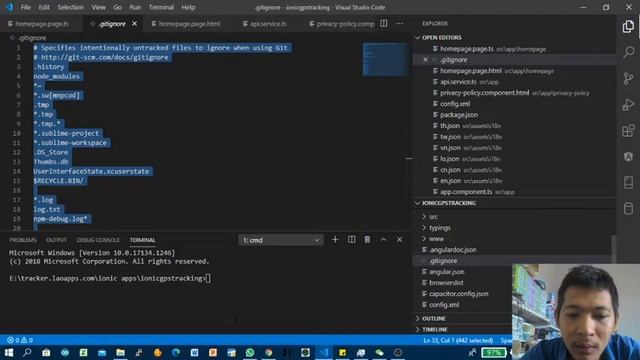The width and height of the screenshot is (640, 360).
Task: Open Word from the taskbar
Action: click(x=194, y=352)
